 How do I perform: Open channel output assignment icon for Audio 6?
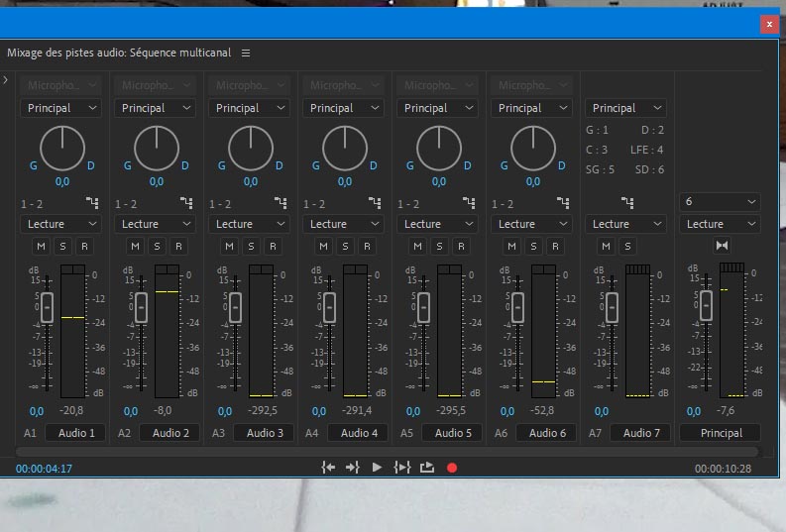(563, 203)
